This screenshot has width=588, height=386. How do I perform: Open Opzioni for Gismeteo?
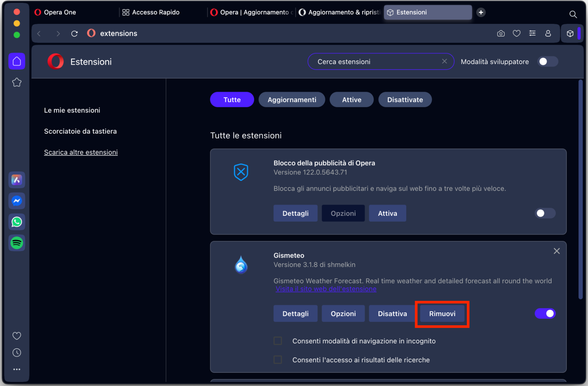[x=343, y=314]
